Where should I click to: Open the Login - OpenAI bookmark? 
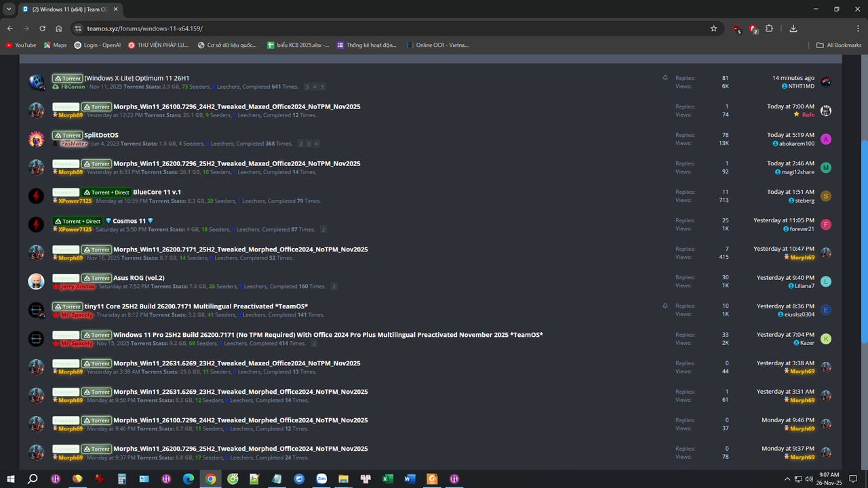coord(98,45)
